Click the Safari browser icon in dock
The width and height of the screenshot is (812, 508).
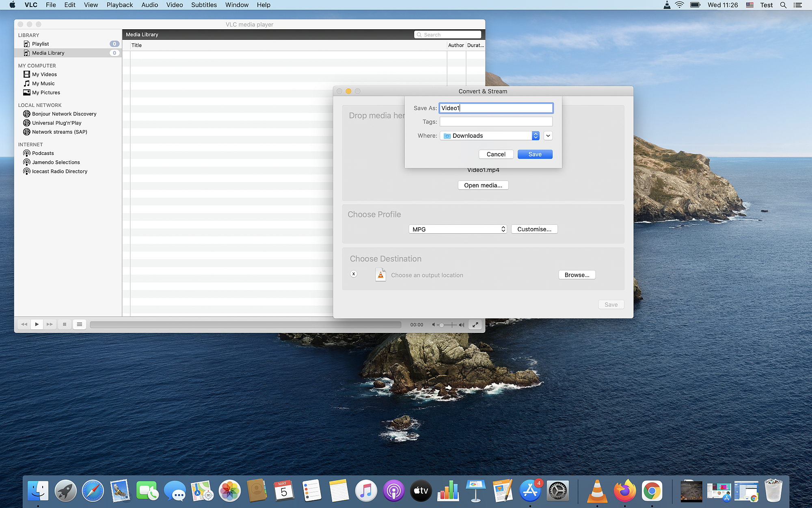pos(93,491)
